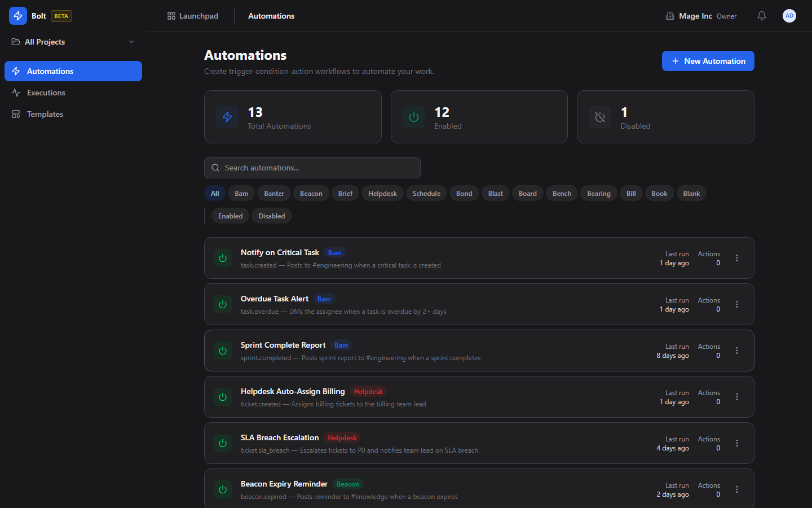Click the Search automations input field

(312, 168)
